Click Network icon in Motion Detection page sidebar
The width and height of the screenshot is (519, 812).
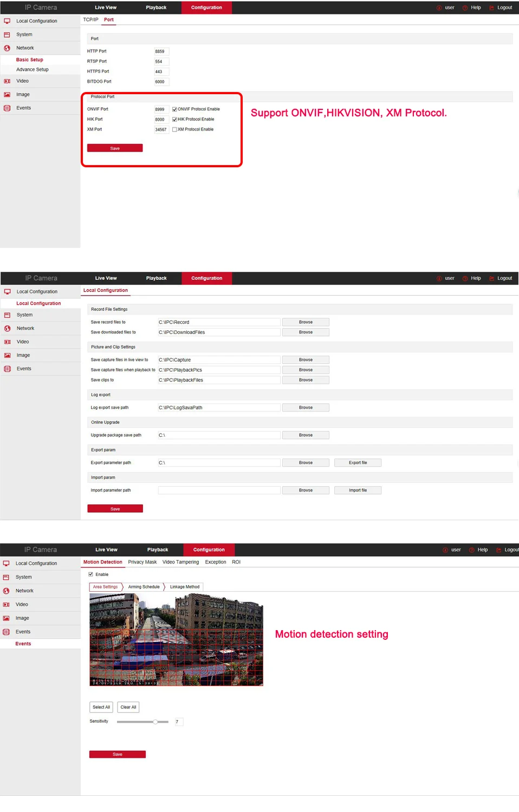click(x=6, y=591)
